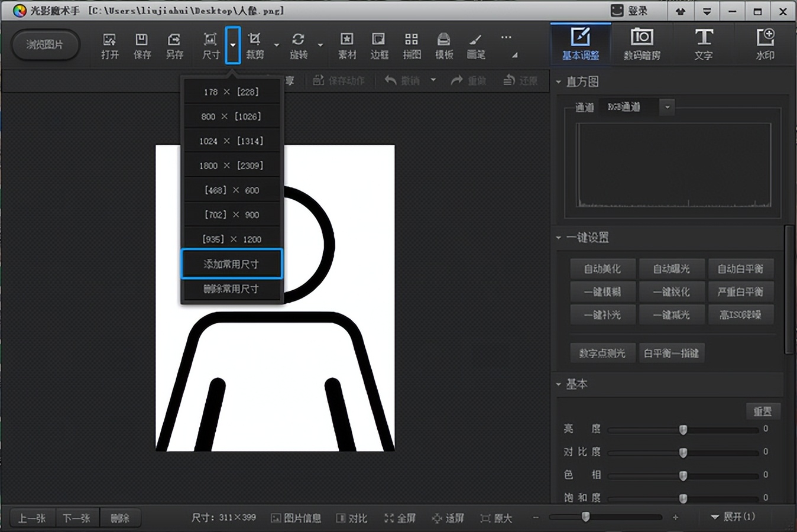Viewport: 797px width, 532px height.
Task: Click the 自动美化 button
Action: coord(602,269)
